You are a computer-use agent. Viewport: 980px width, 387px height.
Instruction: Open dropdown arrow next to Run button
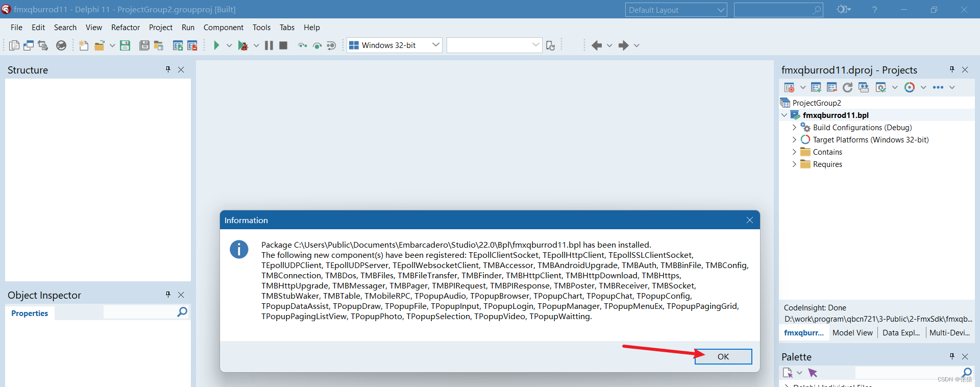[229, 45]
